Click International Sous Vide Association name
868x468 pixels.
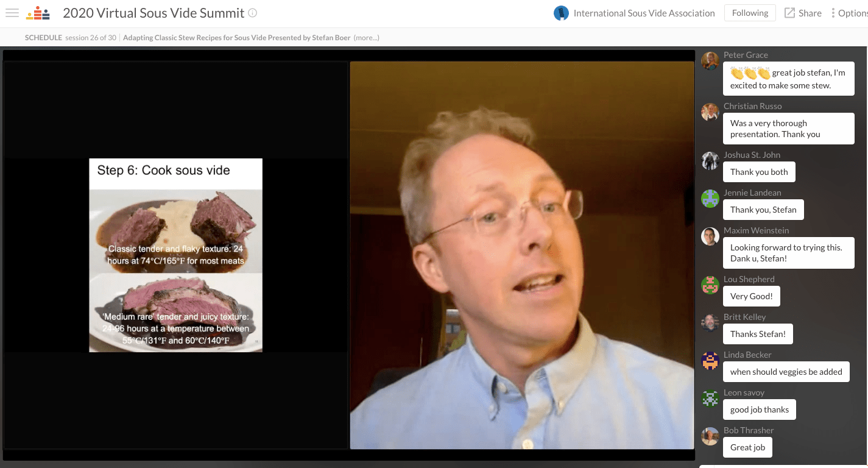(x=644, y=13)
